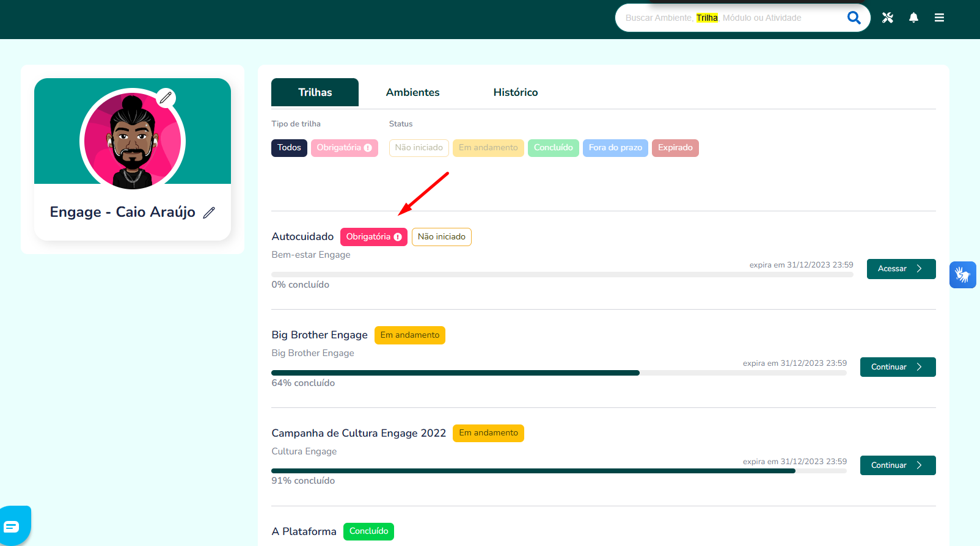Toggle the Em andamento status filter

click(x=488, y=148)
